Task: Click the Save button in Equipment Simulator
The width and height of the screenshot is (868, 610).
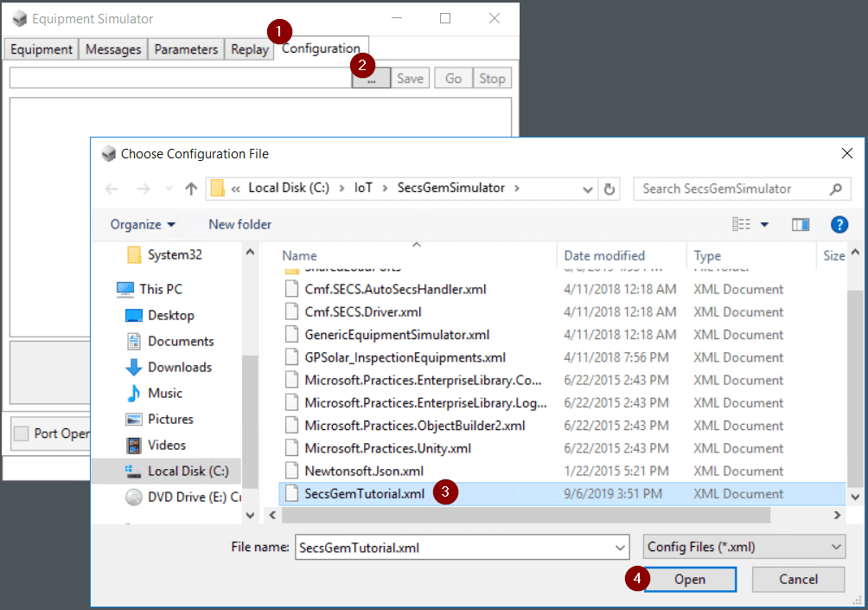Action: [x=410, y=79]
